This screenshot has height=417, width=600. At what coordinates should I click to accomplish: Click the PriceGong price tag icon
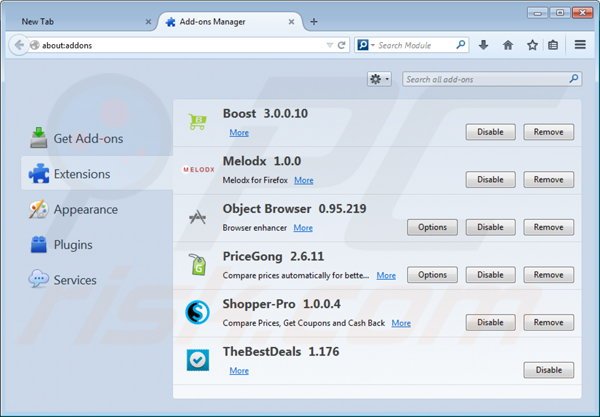[198, 265]
